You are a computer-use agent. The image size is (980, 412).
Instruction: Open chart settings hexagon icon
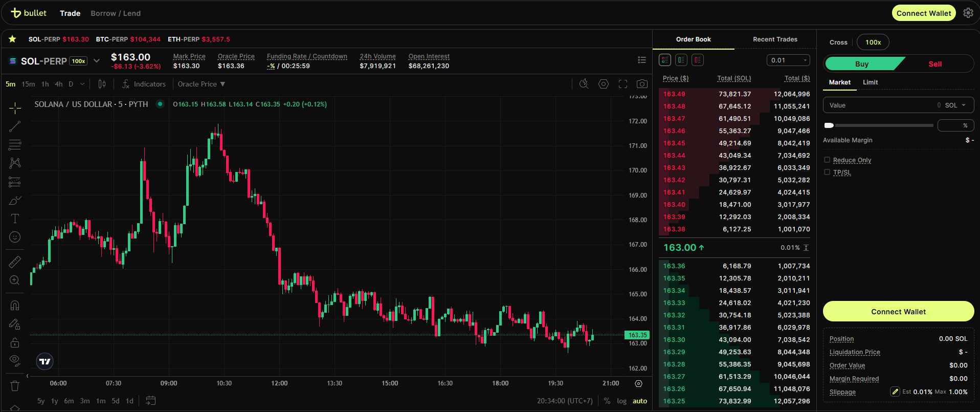pyautogui.click(x=604, y=84)
